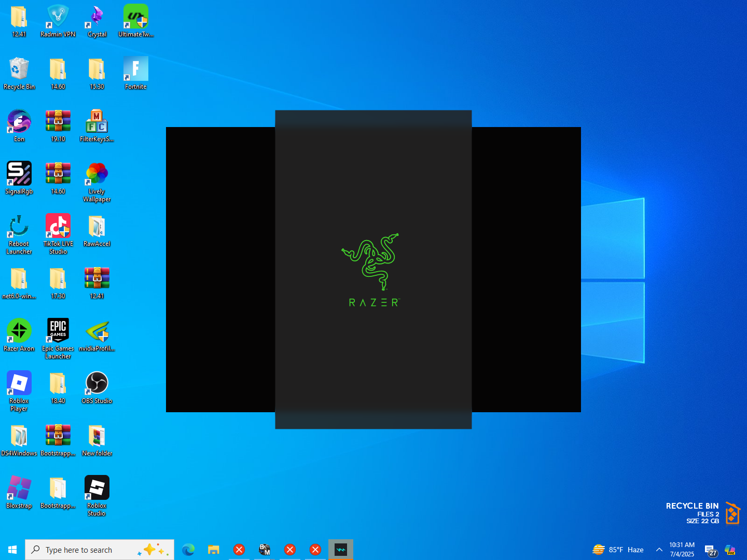
Task: Select the 14.60 WinRAR archive icon
Action: click(58, 178)
